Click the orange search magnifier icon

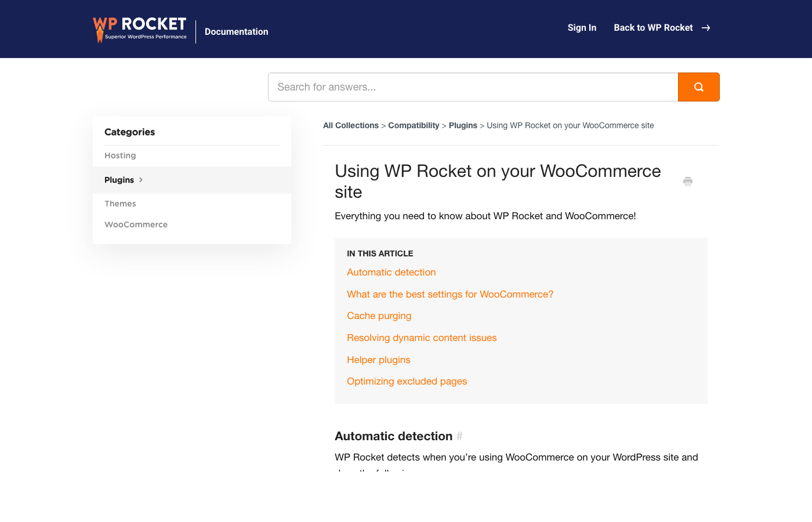(698, 86)
